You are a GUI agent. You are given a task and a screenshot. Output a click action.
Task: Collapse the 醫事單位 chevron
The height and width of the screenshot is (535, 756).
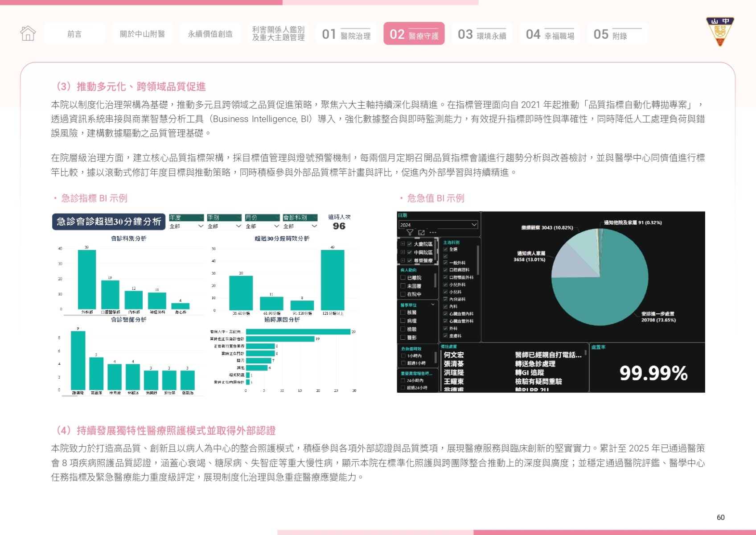coord(432,305)
